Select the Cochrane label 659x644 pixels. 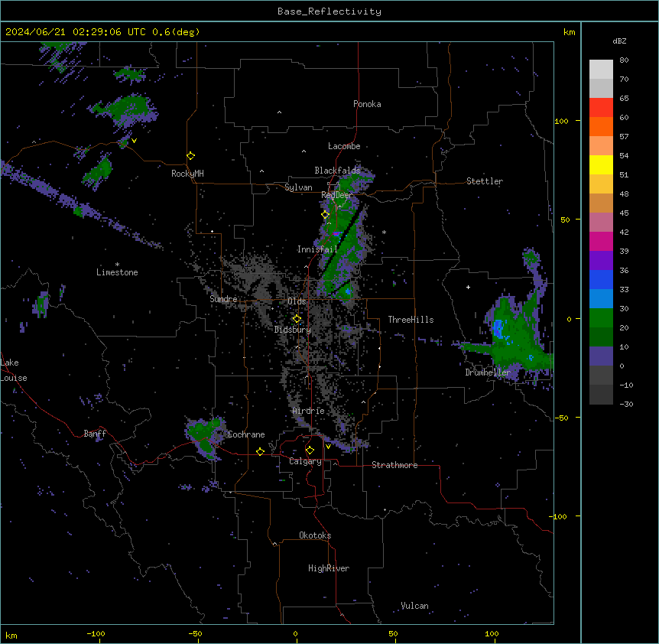pyautogui.click(x=246, y=434)
